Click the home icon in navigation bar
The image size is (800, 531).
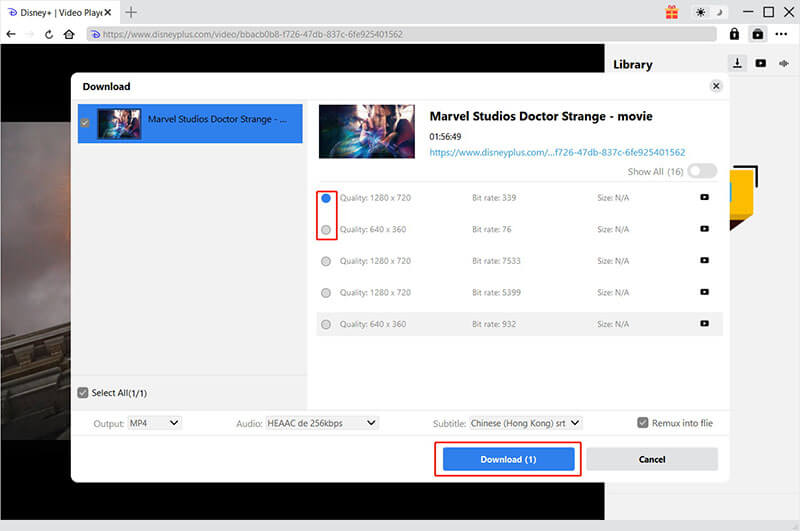point(69,34)
